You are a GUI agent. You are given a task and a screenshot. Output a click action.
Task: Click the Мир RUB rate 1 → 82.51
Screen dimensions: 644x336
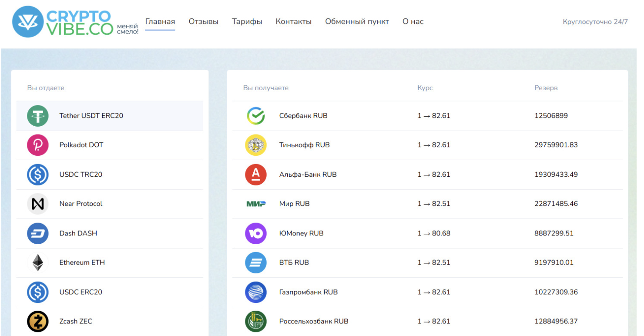click(434, 204)
